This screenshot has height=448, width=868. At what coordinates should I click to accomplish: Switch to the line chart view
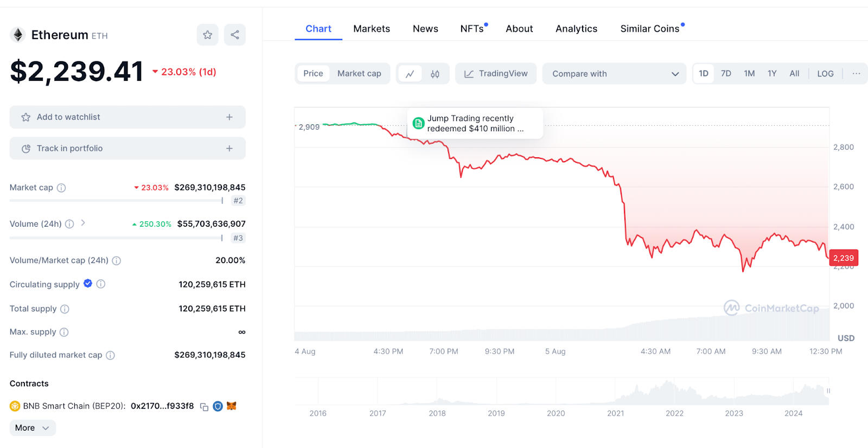[410, 74]
